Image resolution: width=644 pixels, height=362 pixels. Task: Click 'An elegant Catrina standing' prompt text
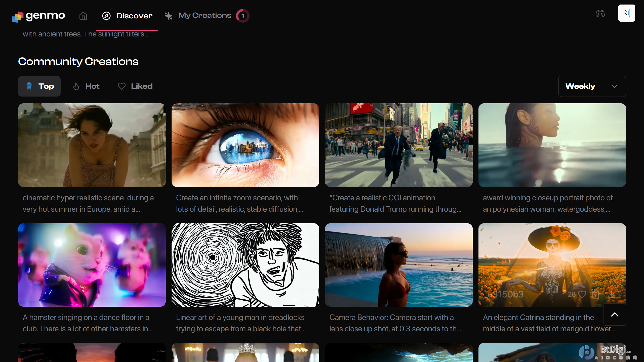pyautogui.click(x=549, y=323)
